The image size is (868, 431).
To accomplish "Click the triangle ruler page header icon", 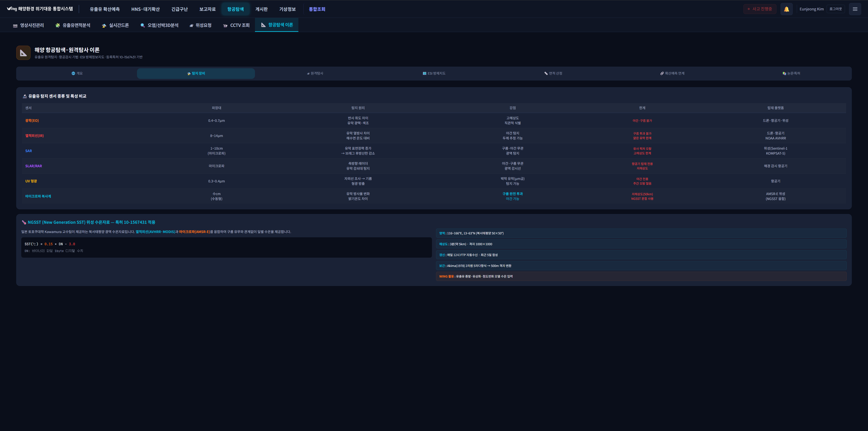I will [x=23, y=53].
